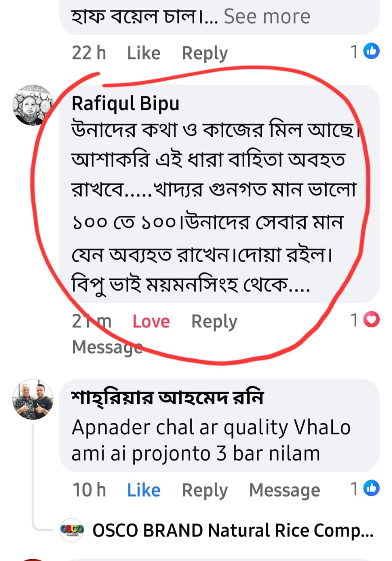Open the শাহ্‌রিয়ার আহমেদ রনি name link
This screenshot has height=561, width=392.
(x=168, y=398)
